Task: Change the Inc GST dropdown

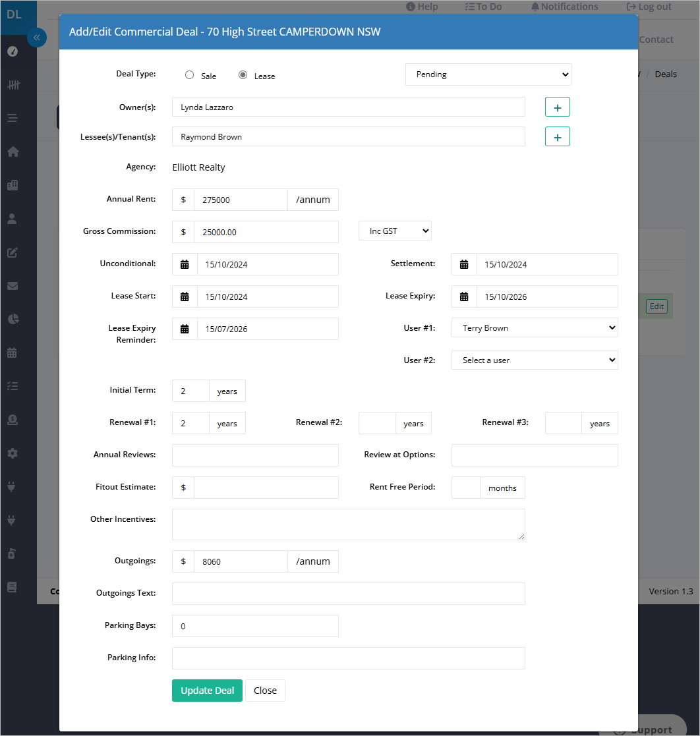Action: 395,231
